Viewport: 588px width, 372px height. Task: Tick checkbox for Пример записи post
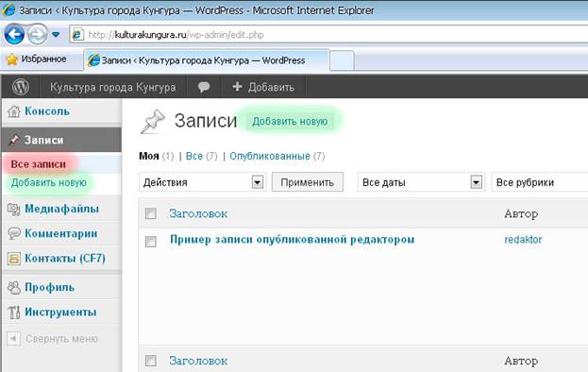point(151,242)
